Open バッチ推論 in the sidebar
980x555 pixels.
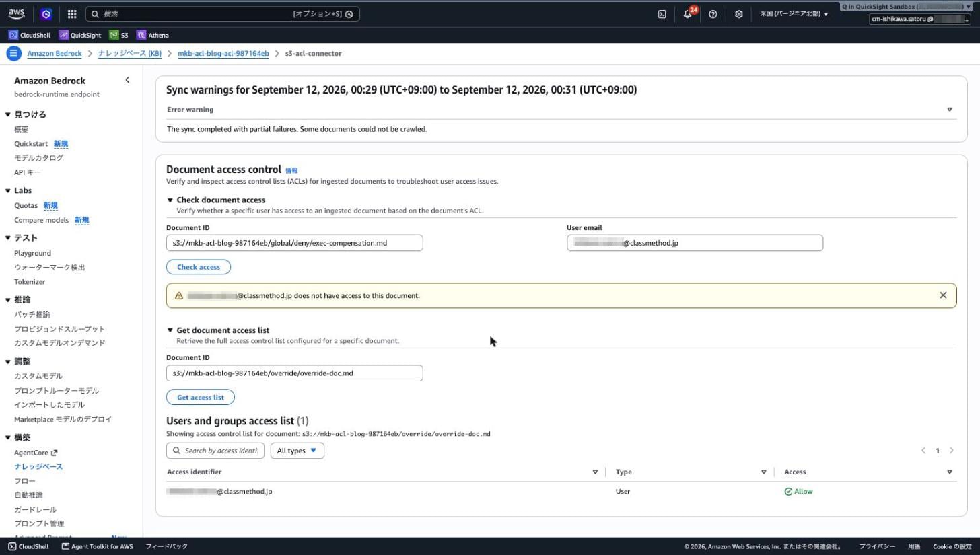[32, 314]
